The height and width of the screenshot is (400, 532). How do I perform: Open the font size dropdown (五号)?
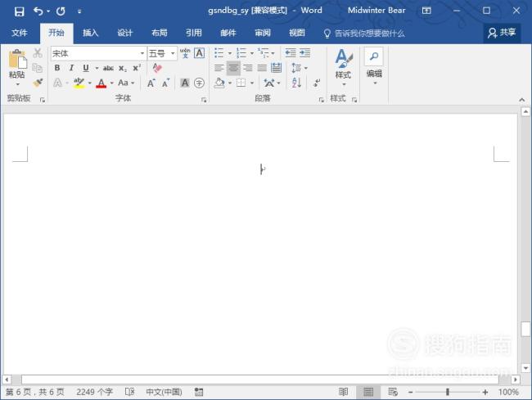173,53
